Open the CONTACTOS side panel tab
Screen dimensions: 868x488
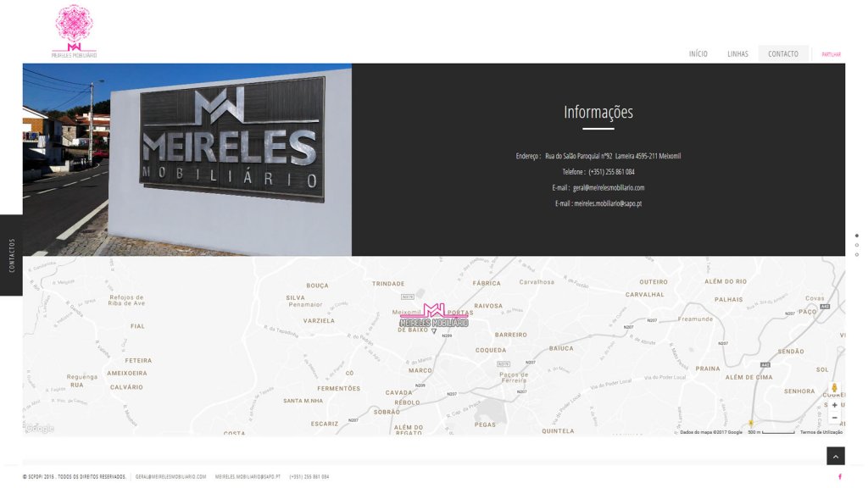point(11,255)
